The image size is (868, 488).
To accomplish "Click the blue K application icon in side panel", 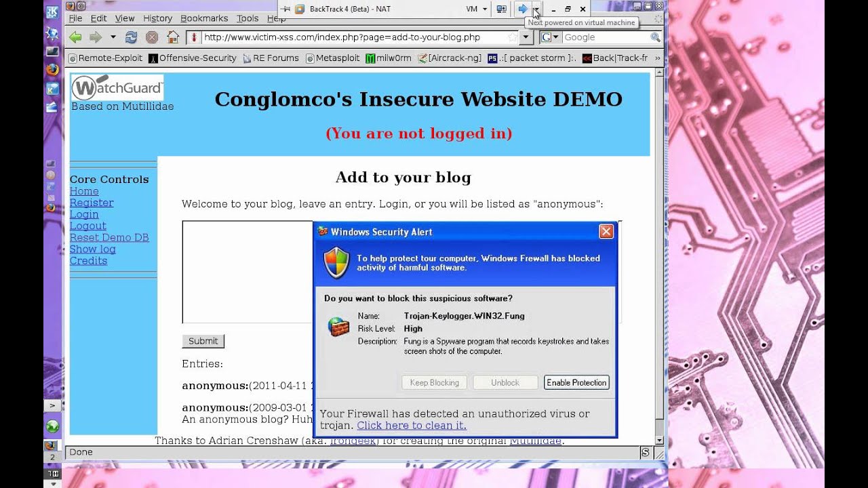I will click(52, 88).
